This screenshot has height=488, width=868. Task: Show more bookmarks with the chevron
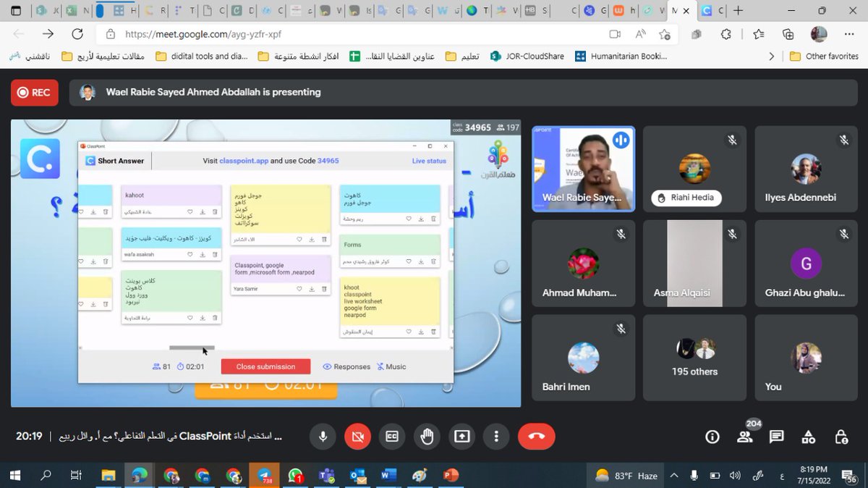pyautogui.click(x=772, y=56)
